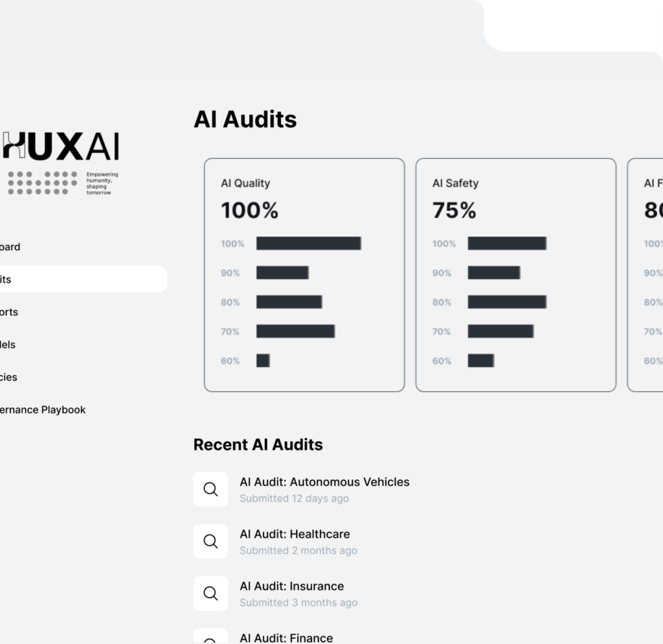Open the Models sidebar item
Image resolution: width=663 pixels, height=644 pixels.
click(8, 345)
